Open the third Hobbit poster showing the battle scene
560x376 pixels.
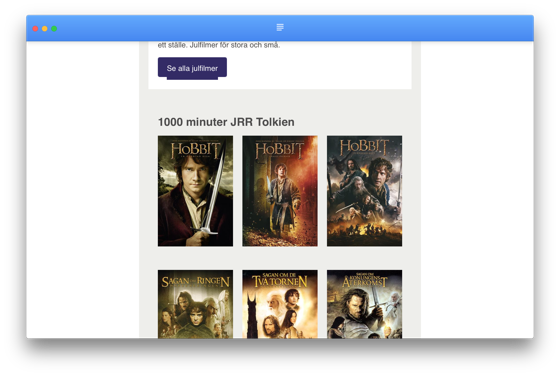click(364, 191)
